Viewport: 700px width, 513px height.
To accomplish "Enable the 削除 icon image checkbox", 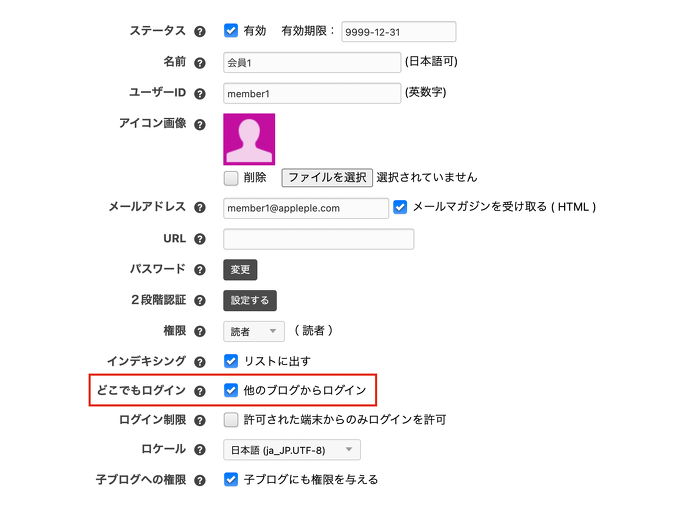I will click(x=231, y=178).
